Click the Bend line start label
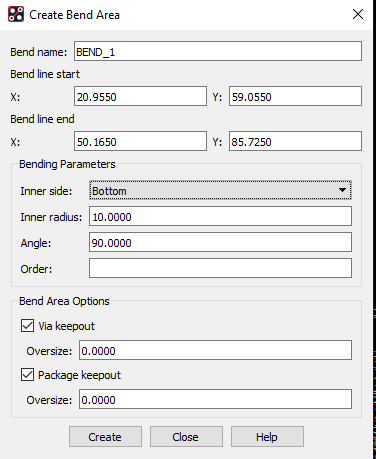Screen dimensions: 376x459 45,74
